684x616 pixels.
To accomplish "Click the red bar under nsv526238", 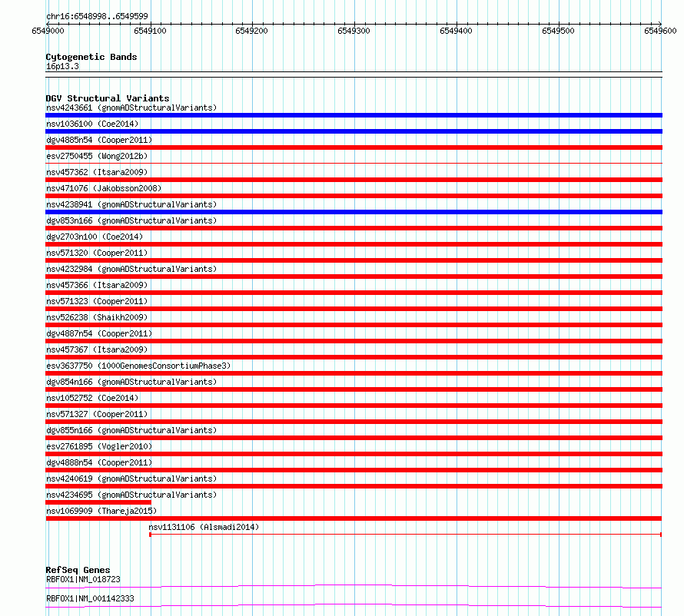I will point(354,325).
